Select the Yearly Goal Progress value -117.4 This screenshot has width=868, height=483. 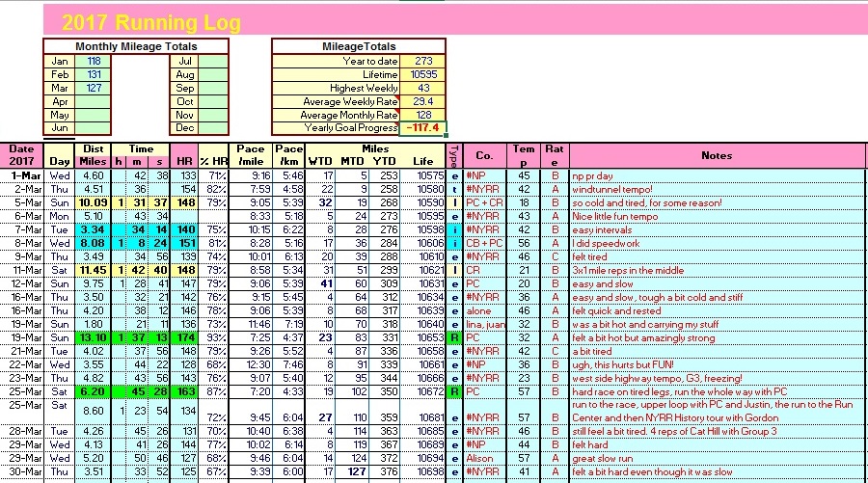pyautogui.click(x=422, y=128)
